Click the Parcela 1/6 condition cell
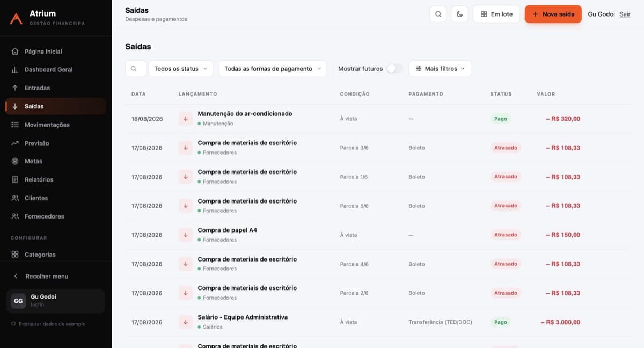The height and width of the screenshot is (348, 644). click(354, 177)
